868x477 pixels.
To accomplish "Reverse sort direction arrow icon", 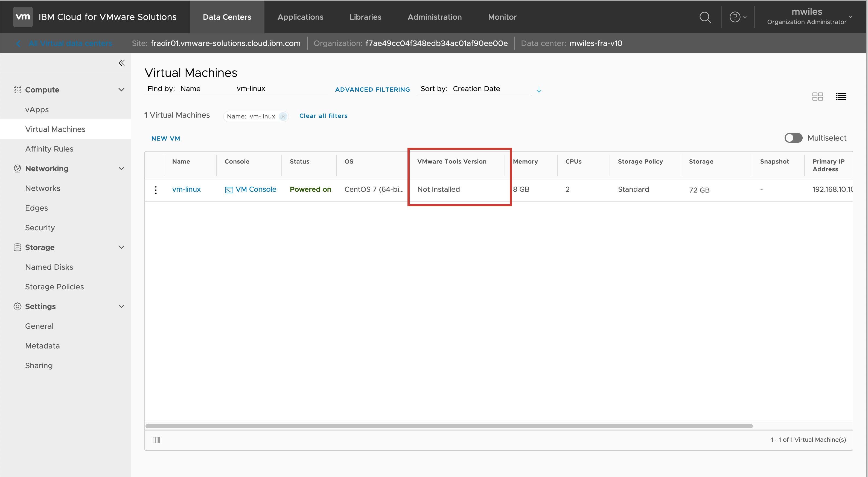I will point(539,90).
